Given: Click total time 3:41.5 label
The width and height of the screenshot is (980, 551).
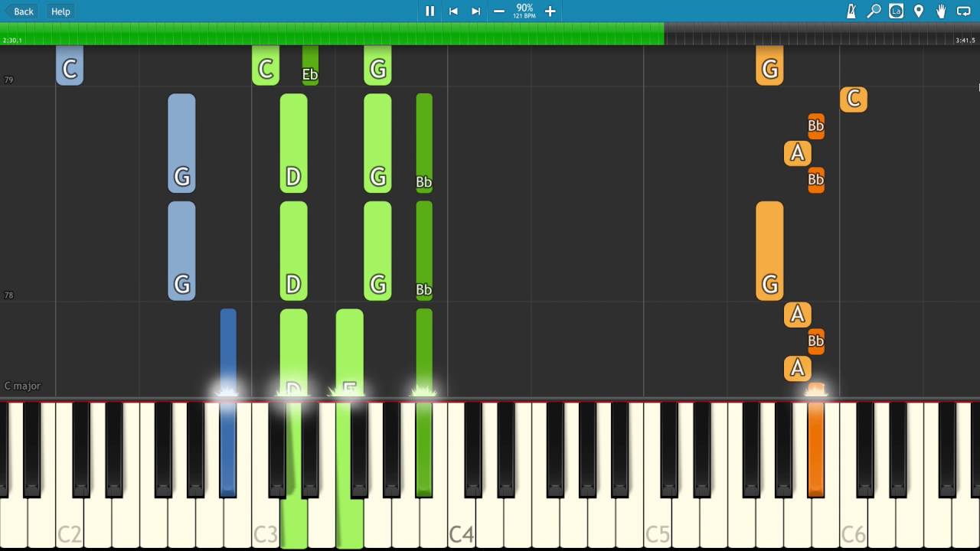Looking at the screenshot, I should [x=965, y=41].
